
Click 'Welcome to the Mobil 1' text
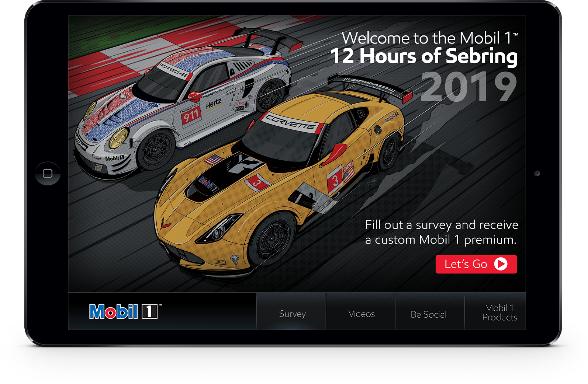click(430, 38)
